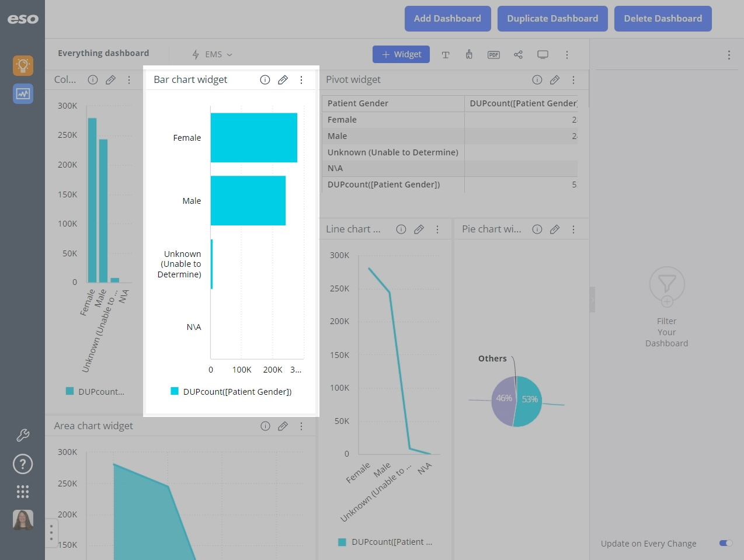Select the N\A row in the Pivot table

(450, 168)
